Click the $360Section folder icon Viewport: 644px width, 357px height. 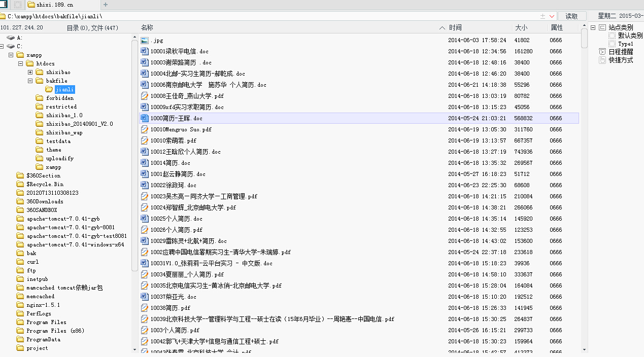point(20,175)
